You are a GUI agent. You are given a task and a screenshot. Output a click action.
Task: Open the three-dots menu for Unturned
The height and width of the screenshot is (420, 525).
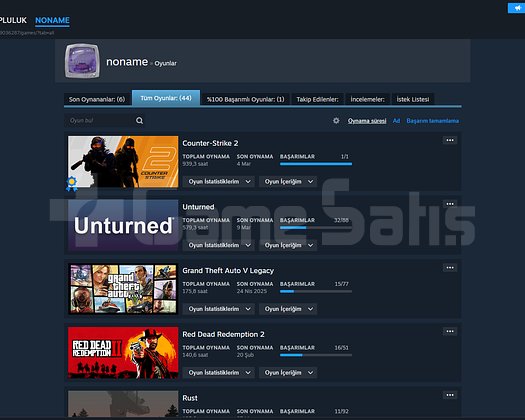coord(450,204)
